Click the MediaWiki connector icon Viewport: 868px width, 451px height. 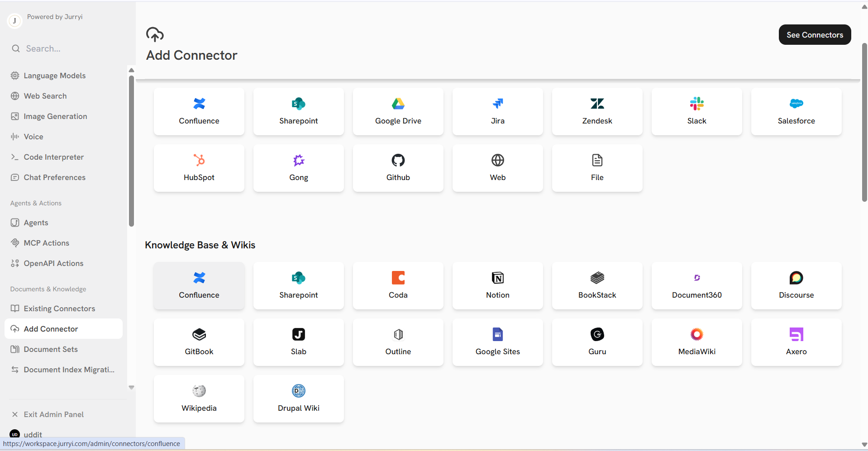(697, 334)
